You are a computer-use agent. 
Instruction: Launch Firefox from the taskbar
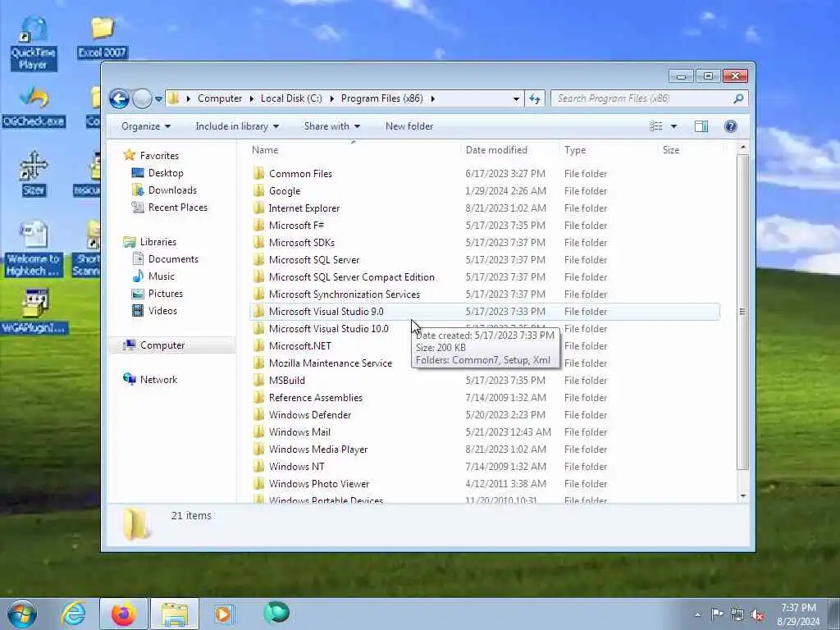pyautogui.click(x=124, y=614)
